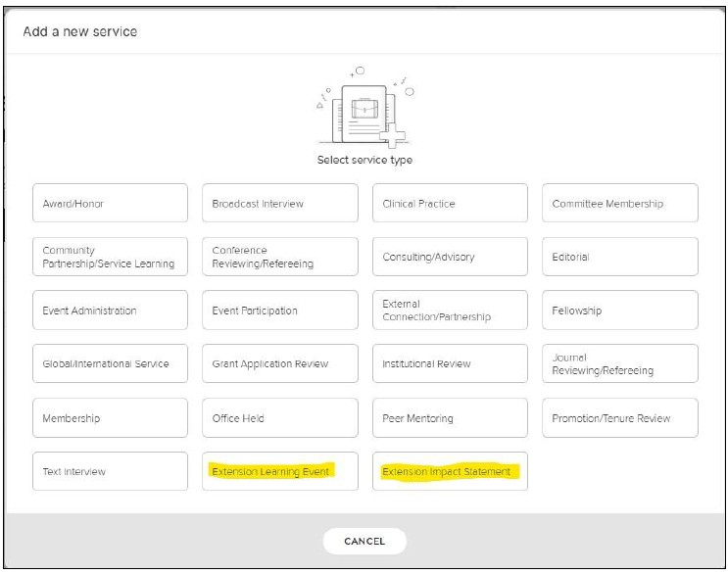728x574 pixels.
Task: Pick the Peer Mentoring option
Action: point(450,418)
